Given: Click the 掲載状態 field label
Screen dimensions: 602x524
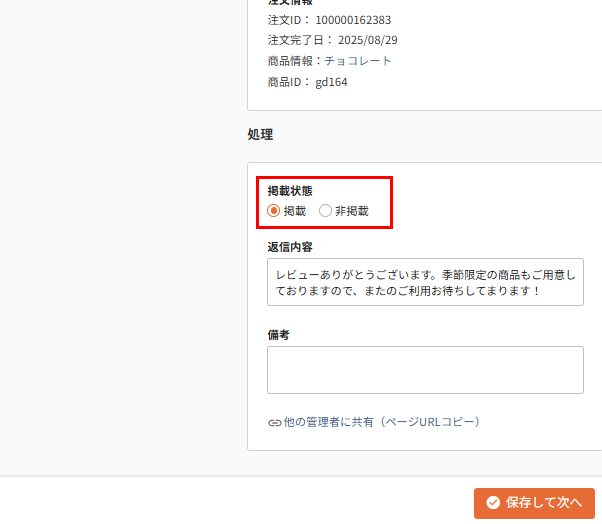Looking at the screenshot, I should pos(290,190).
